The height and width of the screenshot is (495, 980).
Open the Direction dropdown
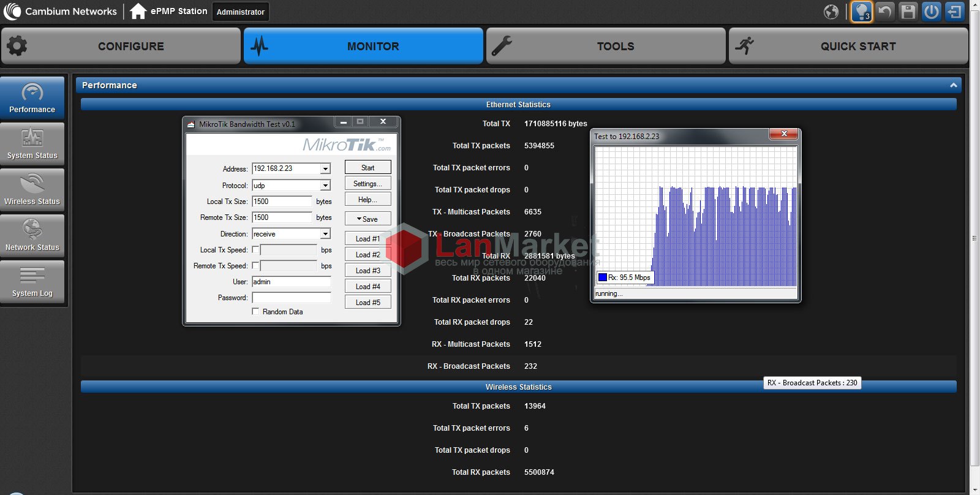[325, 234]
